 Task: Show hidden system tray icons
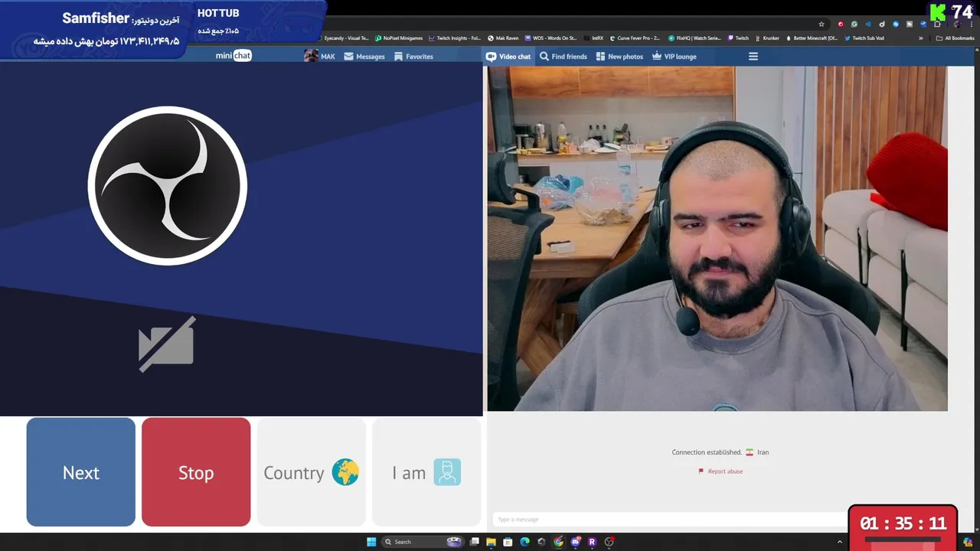[840, 542]
